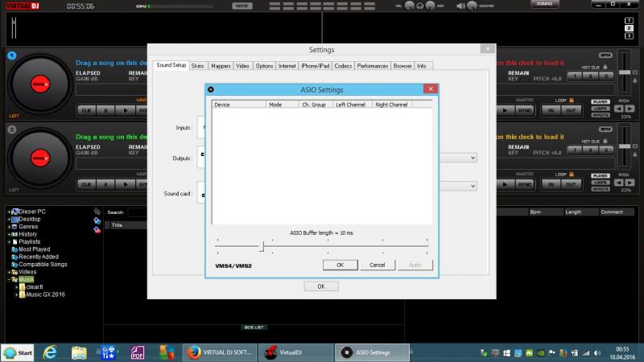Click OK in ASIO Settings dialog
644x362 pixels.
(340, 265)
